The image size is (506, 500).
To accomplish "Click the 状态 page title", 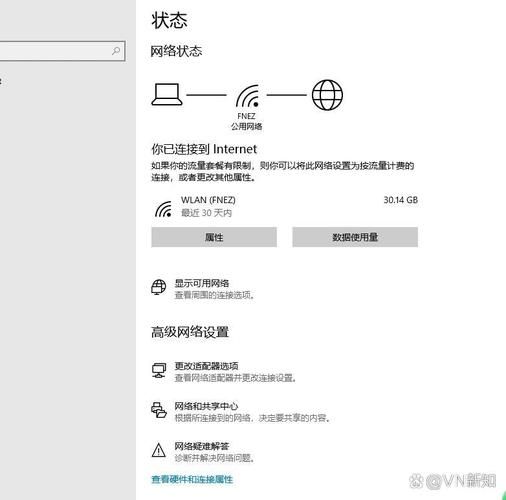I will point(169,20).
